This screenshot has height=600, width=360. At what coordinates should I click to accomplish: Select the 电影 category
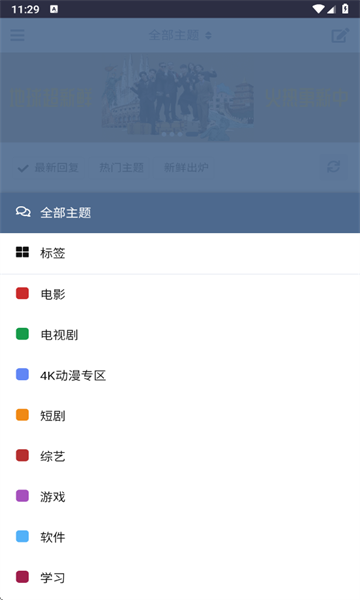click(180, 294)
